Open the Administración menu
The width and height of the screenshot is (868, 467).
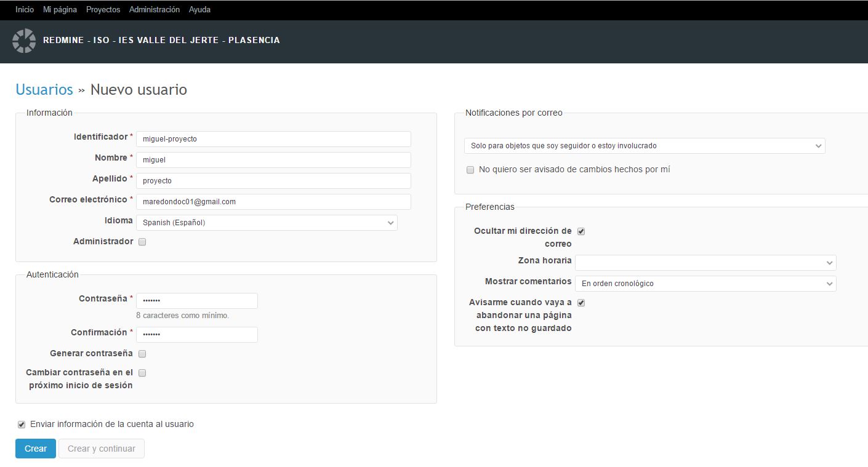[155, 10]
